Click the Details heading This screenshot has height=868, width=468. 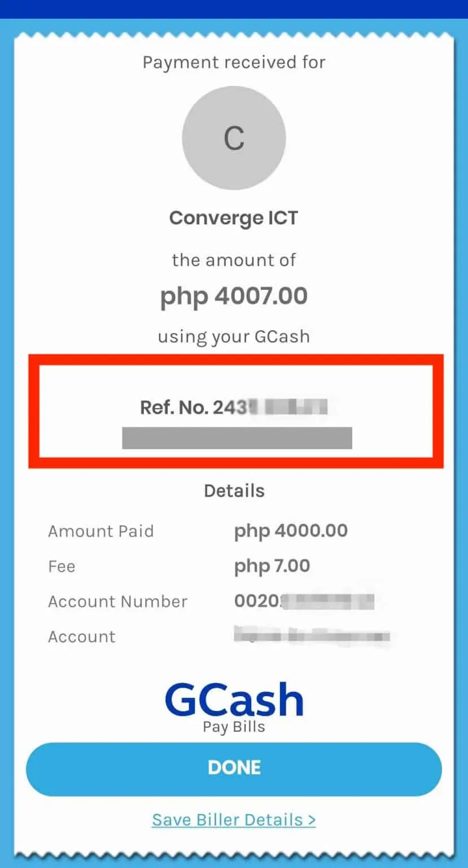234,491
